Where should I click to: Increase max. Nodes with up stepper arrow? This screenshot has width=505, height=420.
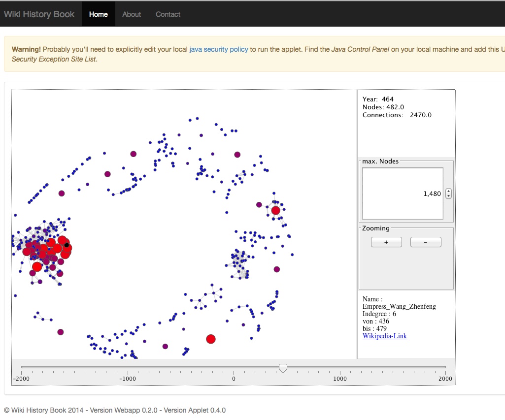(x=448, y=191)
